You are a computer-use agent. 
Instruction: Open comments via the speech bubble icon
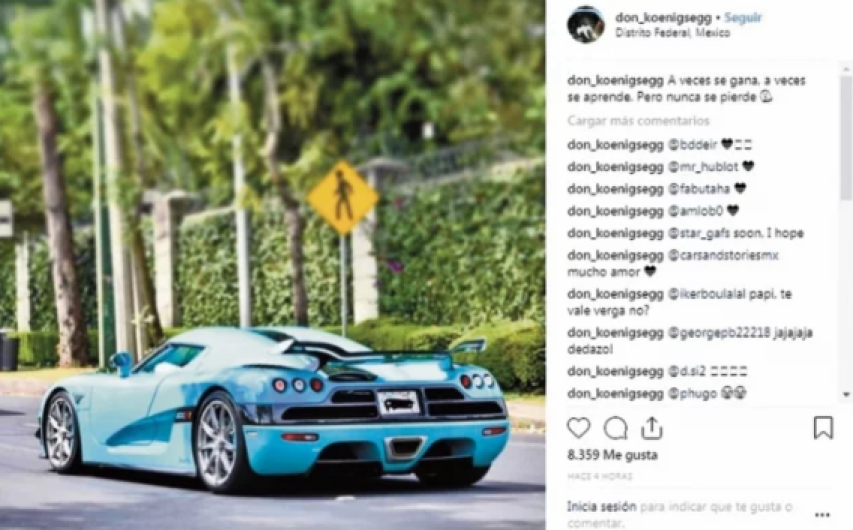pos(615,428)
